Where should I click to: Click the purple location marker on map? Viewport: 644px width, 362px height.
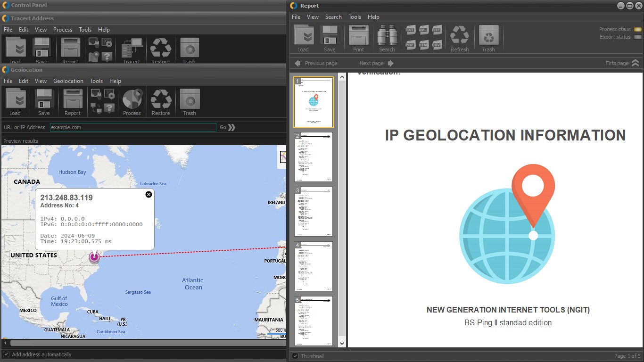pyautogui.click(x=94, y=257)
